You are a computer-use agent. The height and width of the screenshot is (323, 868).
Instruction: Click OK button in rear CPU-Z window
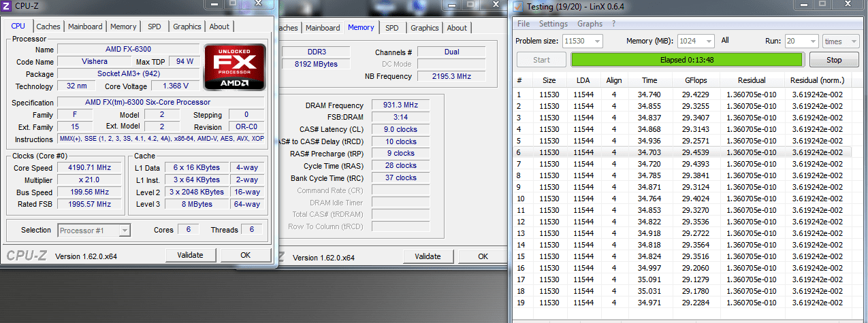[483, 256]
